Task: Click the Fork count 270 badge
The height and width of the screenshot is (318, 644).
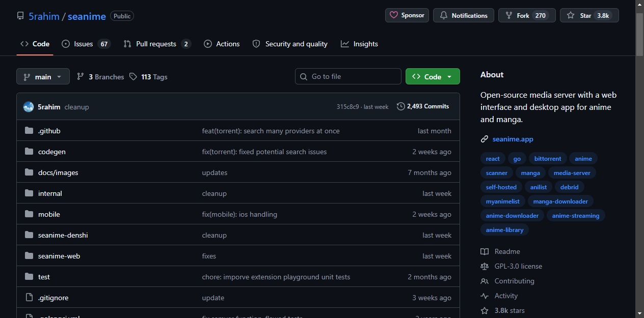Action: pos(541,16)
